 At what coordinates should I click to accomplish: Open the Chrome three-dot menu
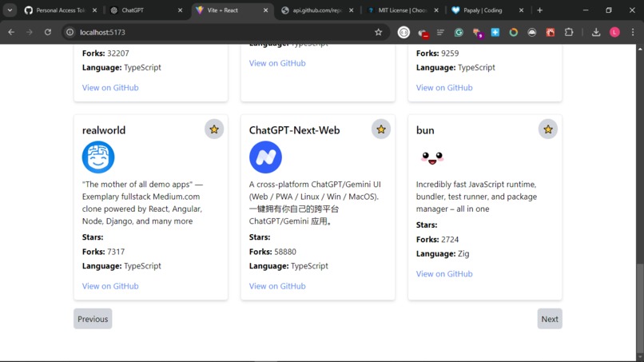633,32
